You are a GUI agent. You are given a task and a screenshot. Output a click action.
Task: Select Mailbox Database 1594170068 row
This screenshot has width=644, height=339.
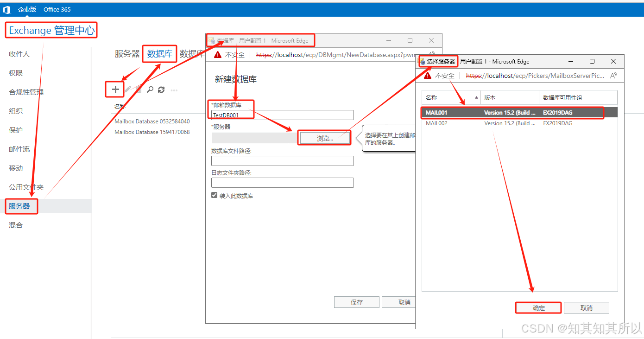152,132
